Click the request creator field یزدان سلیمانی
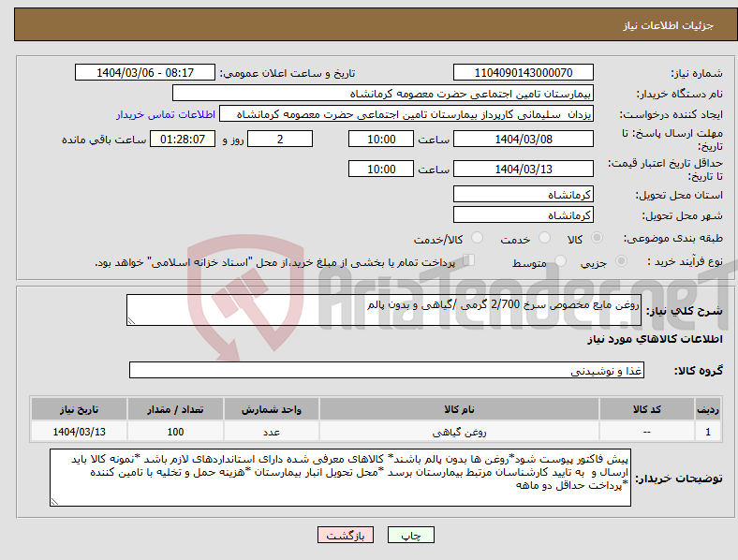Image resolution: width=738 pixels, height=560 pixels. pos(406,114)
